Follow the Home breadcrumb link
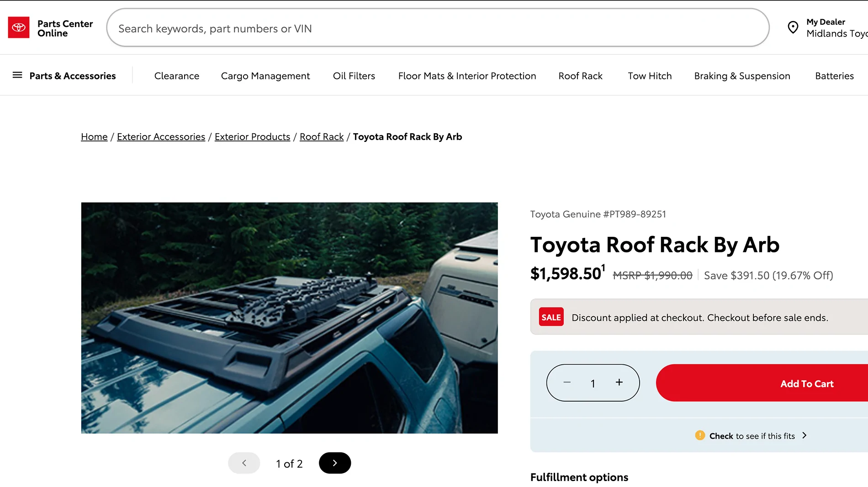Viewport: 868px width, 487px height. click(94, 136)
